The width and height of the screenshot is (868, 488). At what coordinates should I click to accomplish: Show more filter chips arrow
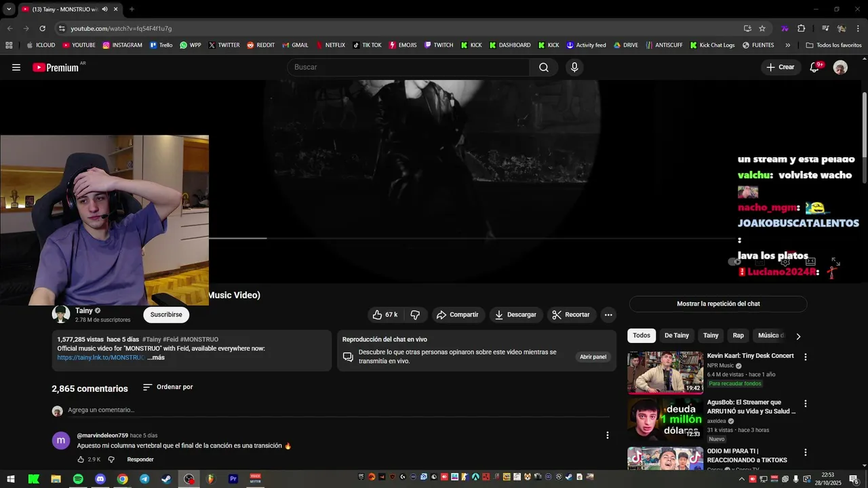pos(798,336)
